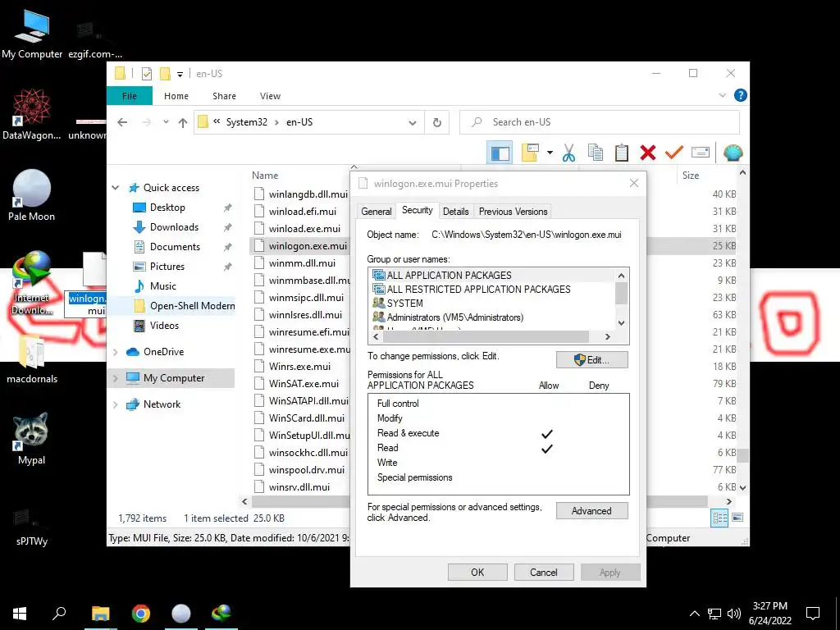
Task: Open the Share ribbon tab
Action: click(x=224, y=96)
